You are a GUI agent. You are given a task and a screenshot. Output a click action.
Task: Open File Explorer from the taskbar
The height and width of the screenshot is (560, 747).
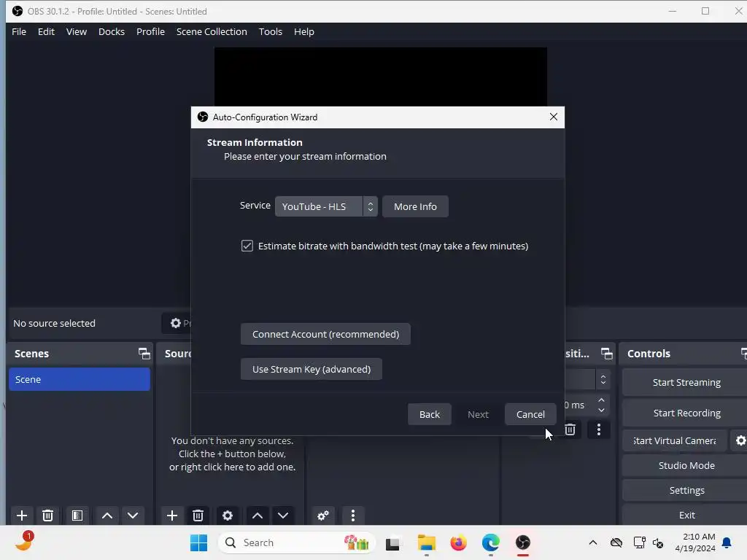(x=426, y=542)
